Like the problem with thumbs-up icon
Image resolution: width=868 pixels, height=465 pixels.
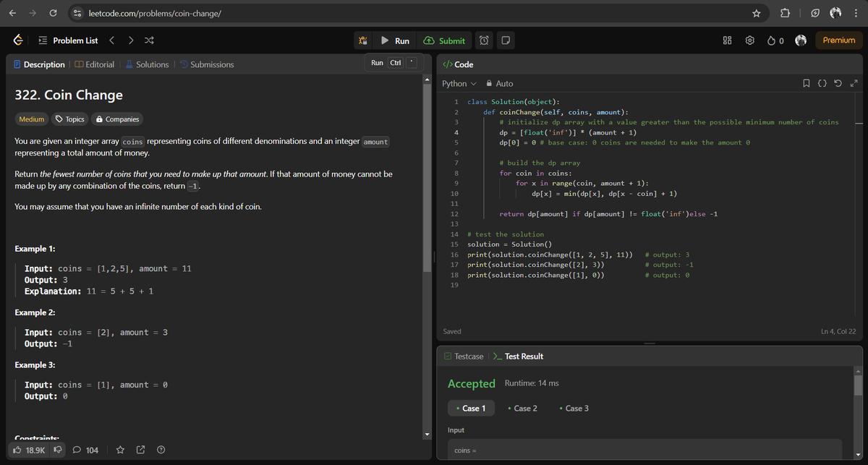coord(30,451)
